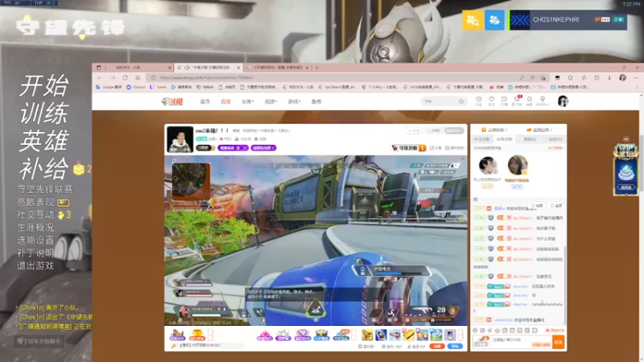644x362 pixels.
Task: Click the blue button beside recharge
Action: [x=455, y=347]
